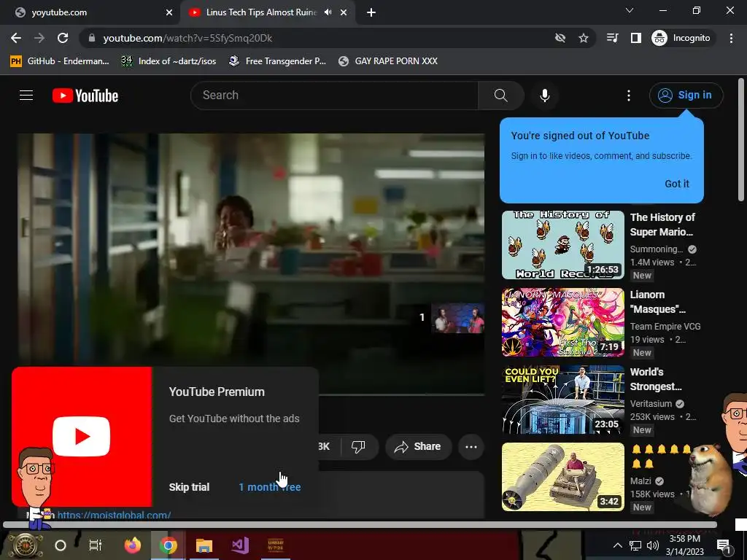Click the address bar URL
This screenshot has width=747, height=560.
coord(187,38)
